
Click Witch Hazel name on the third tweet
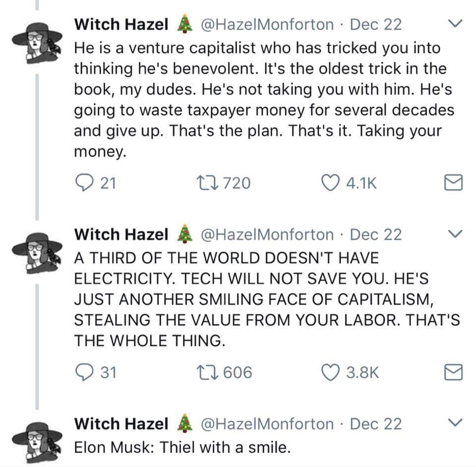click(121, 424)
